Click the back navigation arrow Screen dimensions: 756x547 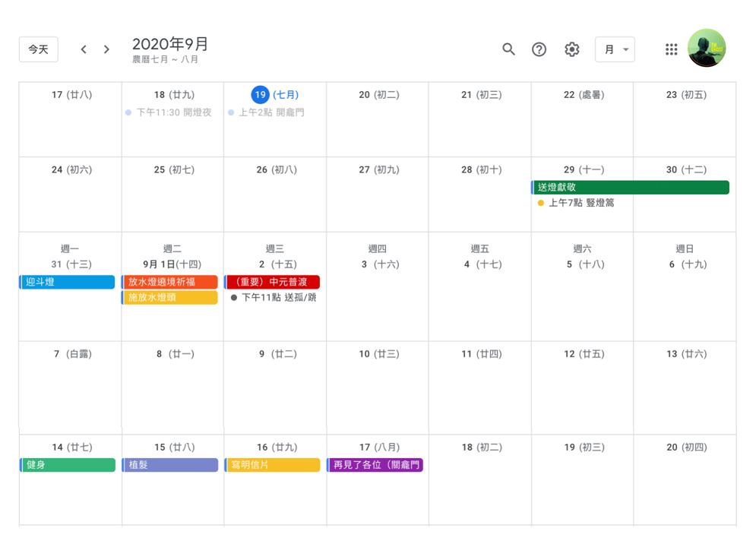(84, 49)
